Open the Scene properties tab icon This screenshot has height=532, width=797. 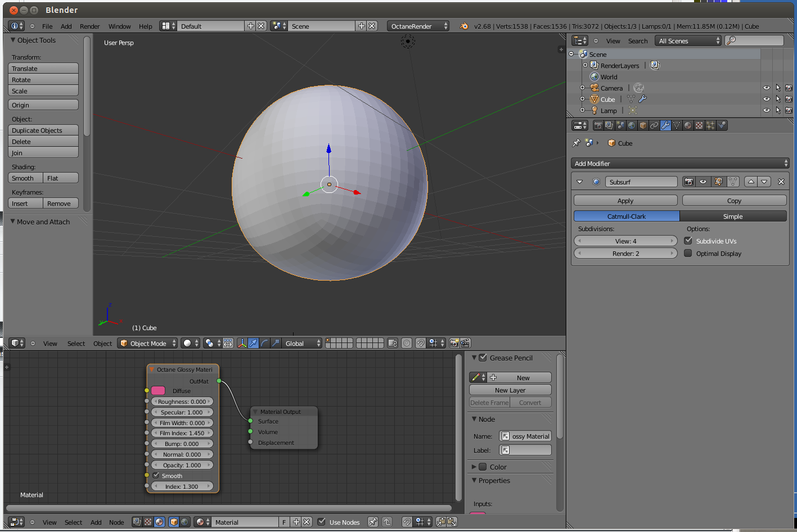click(x=620, y=125)
